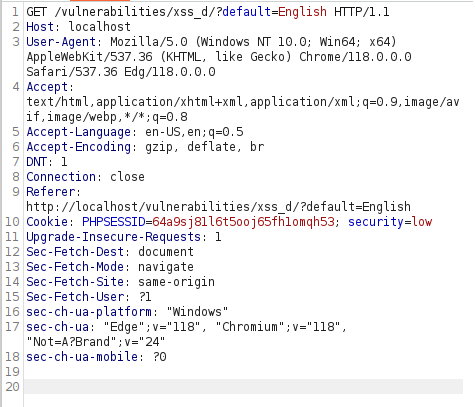The height and width of the screenshot is (407, 475).
Task: Click the 'PHPSESSID' cookie name
Action: [x=114, y=222]
